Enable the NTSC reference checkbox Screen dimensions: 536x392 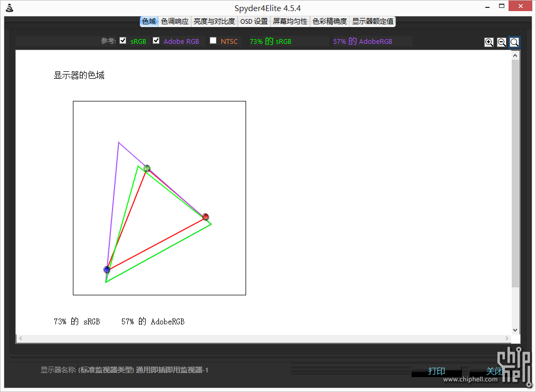coord(213,41)
